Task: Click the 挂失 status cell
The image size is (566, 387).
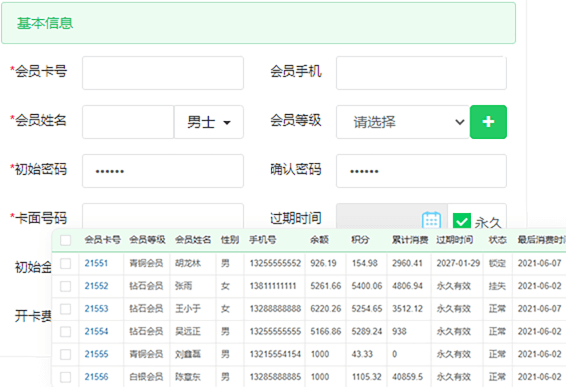Action: tap(497, 286)
